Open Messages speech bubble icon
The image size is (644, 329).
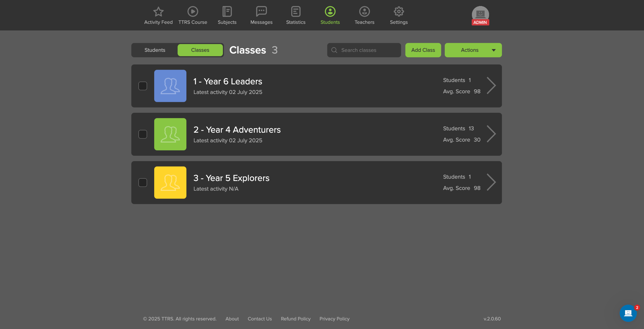(261, 12)
